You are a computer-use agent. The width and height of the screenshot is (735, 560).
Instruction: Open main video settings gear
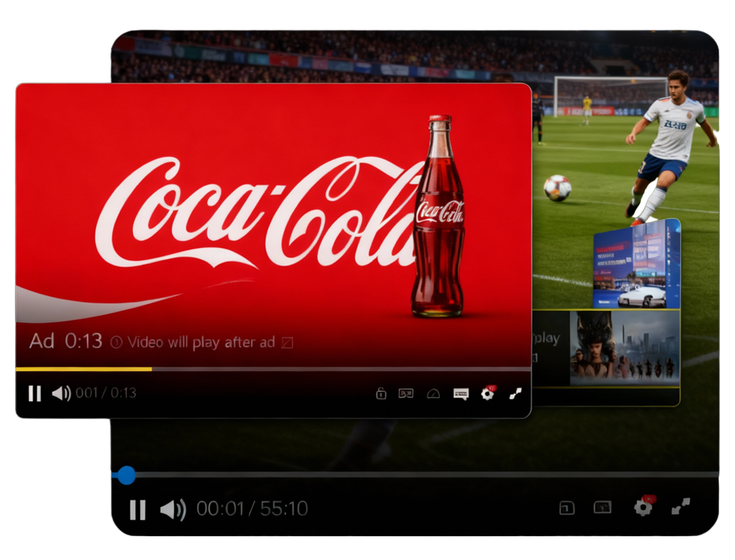click(x=643, y=507)
